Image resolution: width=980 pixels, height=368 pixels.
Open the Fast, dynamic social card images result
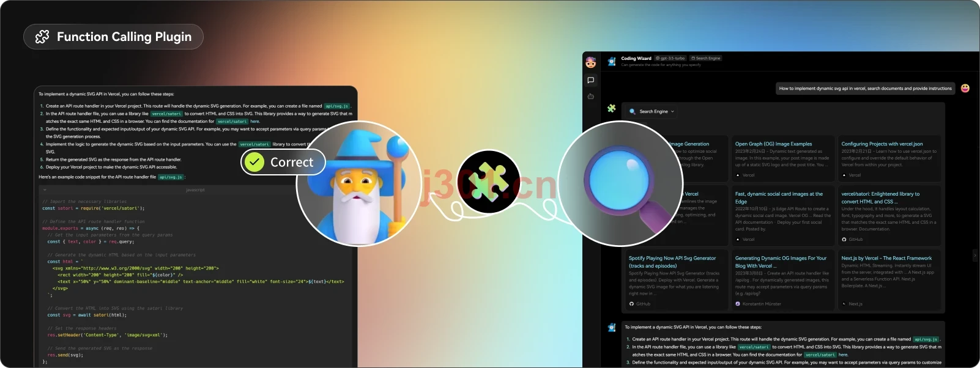pos(779,197)
